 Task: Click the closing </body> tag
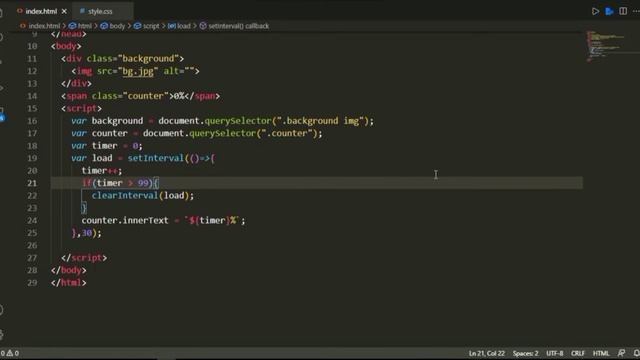pos(69,270)
